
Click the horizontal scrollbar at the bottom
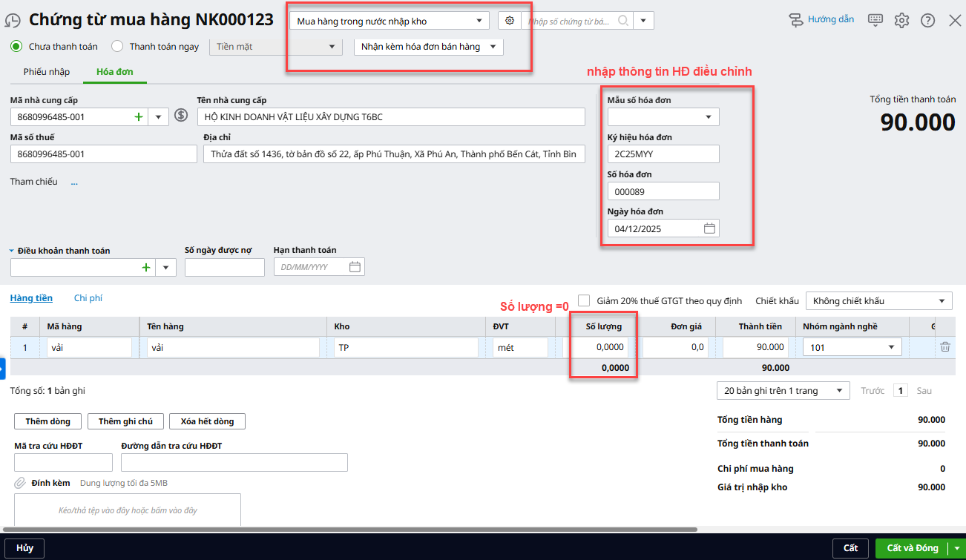(x=349, y=530)
